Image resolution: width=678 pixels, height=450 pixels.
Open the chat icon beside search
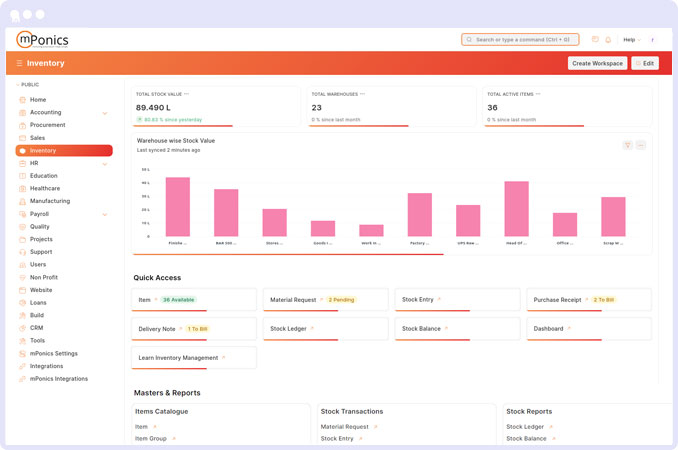pyautogui.click(x=595, y=39)
